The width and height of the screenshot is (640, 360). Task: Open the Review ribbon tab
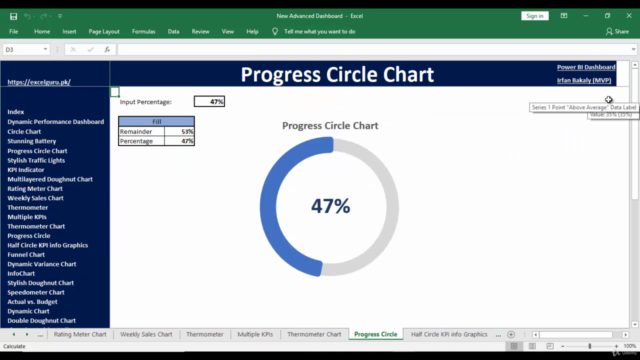coord(200,31)
